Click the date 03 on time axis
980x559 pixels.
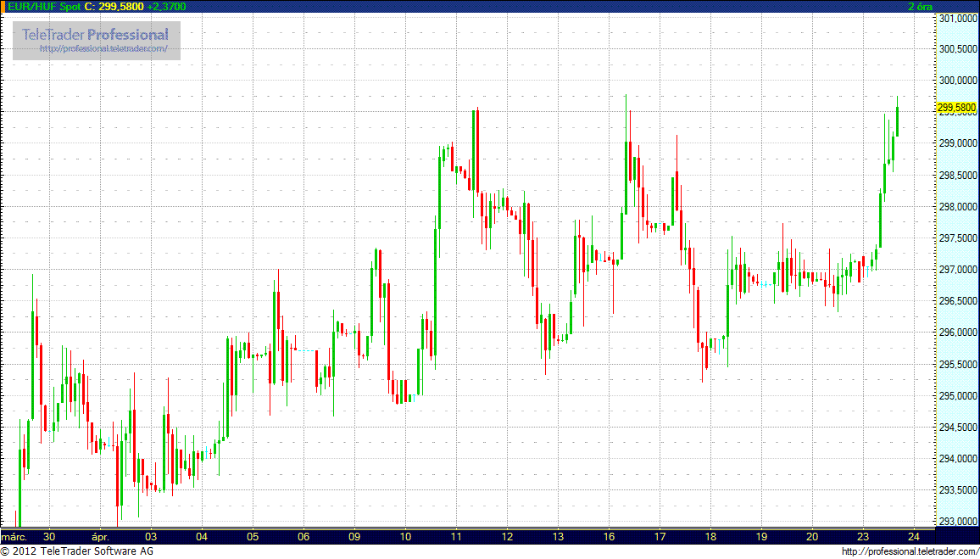(151, 536)
